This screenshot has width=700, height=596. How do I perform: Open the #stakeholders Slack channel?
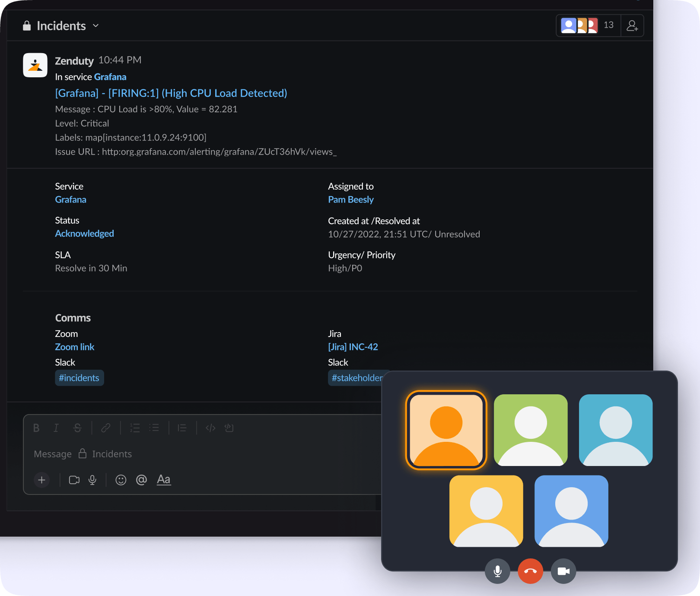click(x=357, y=377)
